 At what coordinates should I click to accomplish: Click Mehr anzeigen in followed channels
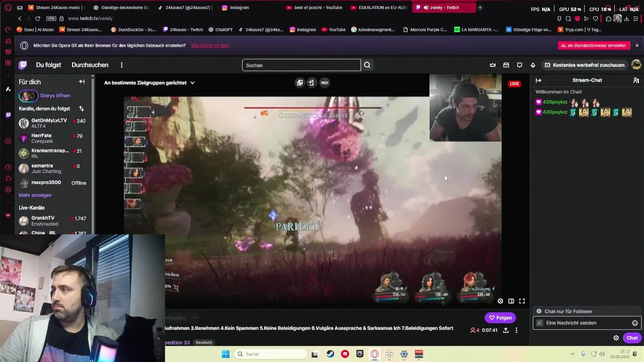click(x=35, y=195)
